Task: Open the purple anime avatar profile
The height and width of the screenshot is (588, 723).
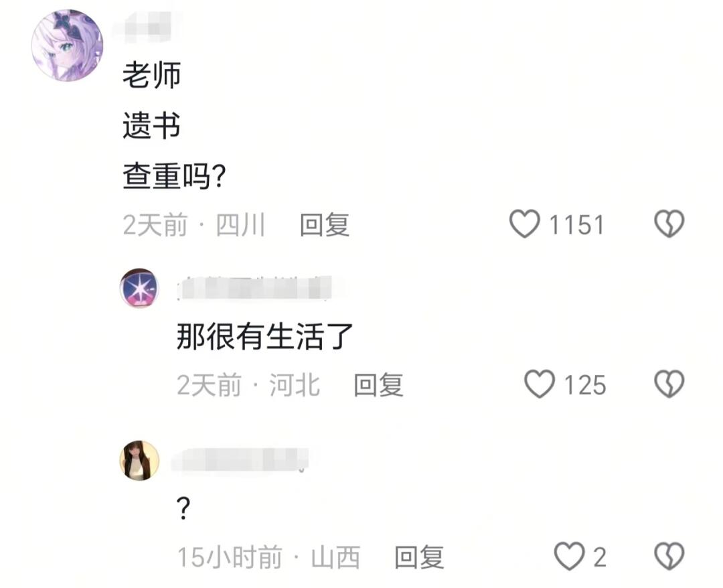Action: pos(67,46)
